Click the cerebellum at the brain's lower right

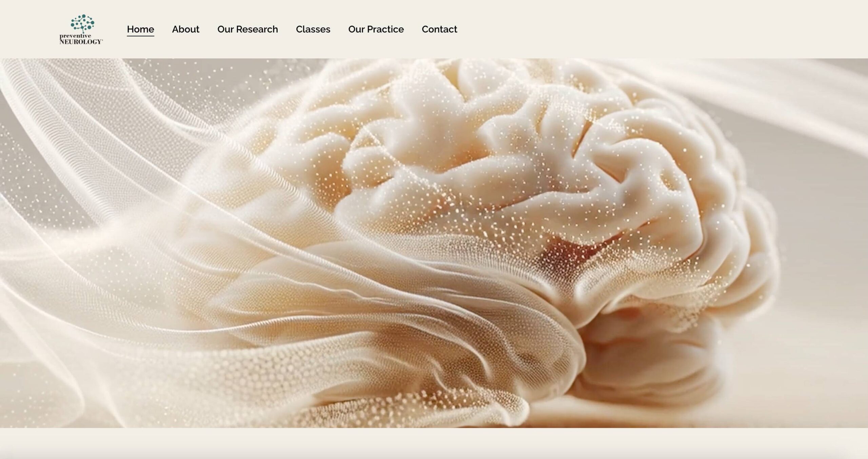click(644, 360)
